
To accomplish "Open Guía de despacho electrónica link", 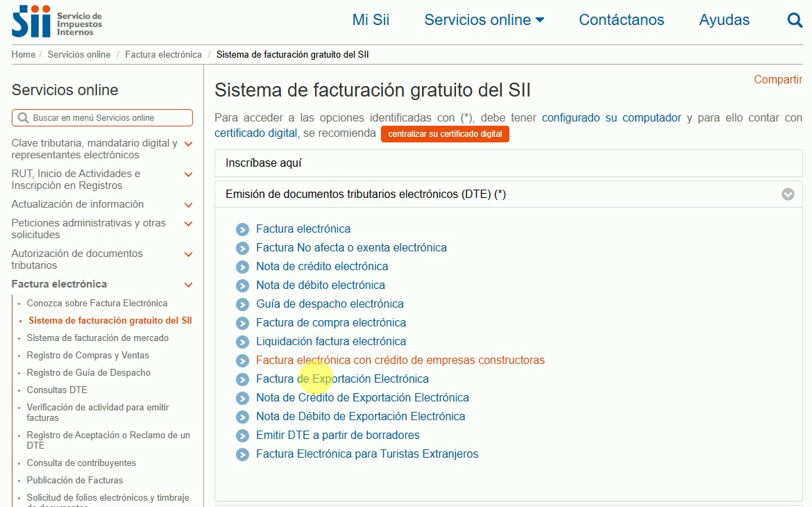I will [x=330, y=304].
